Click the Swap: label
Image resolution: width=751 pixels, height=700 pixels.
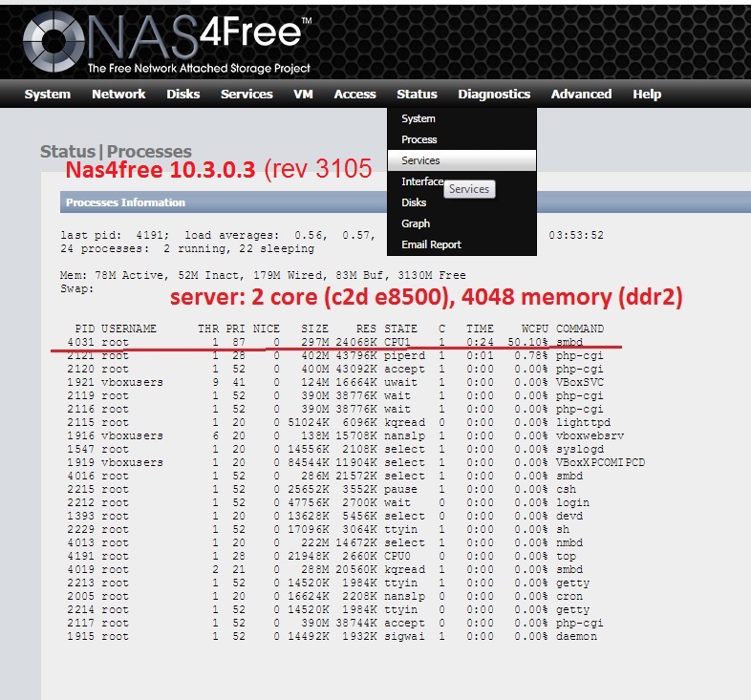point(77,288)
